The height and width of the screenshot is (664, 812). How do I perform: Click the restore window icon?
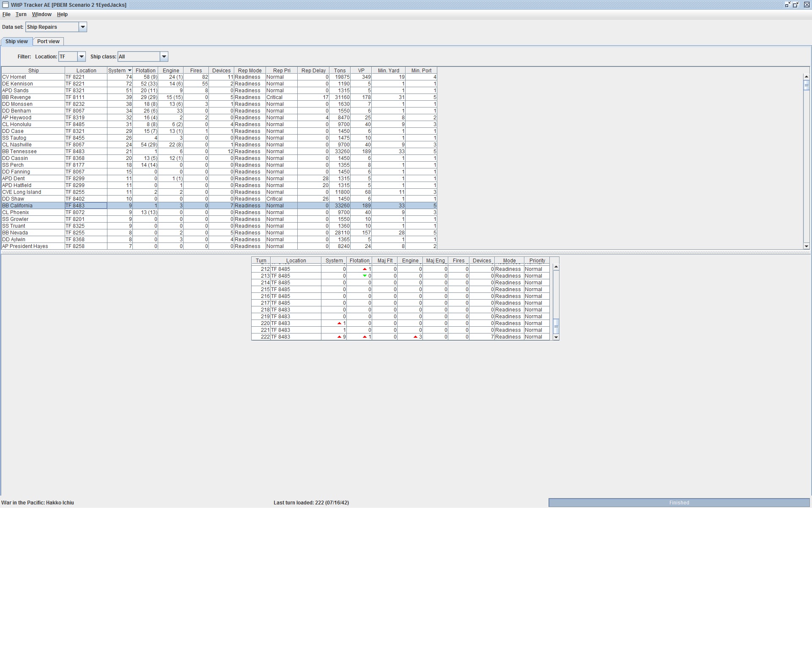point(796,5)
